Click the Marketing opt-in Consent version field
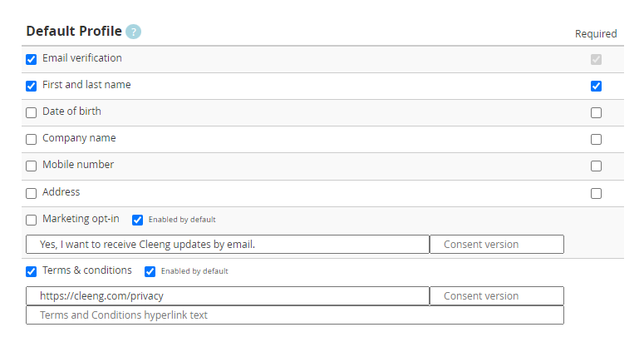This screenshot has width=644, height=347. 497,244
